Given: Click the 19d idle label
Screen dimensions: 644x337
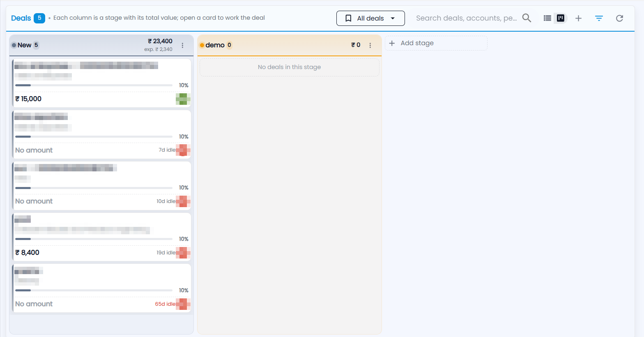Looking at the screenshot, I should pos(166,253).
